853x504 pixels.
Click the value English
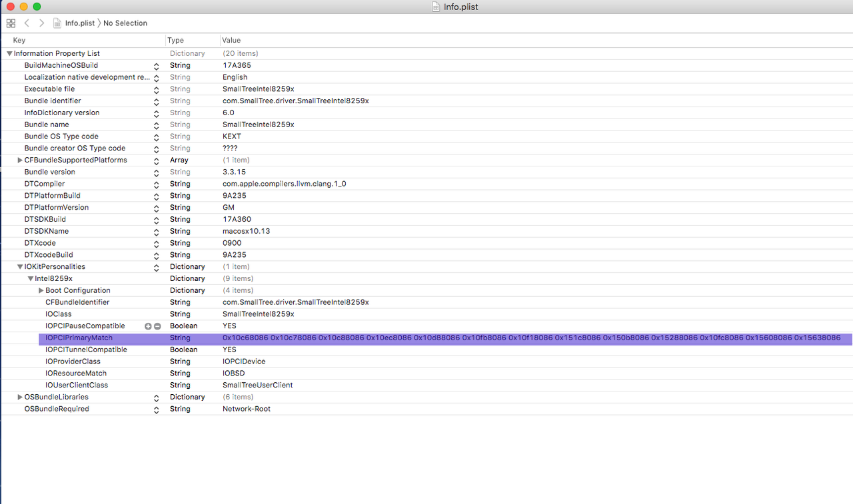[x=235, y=77]
